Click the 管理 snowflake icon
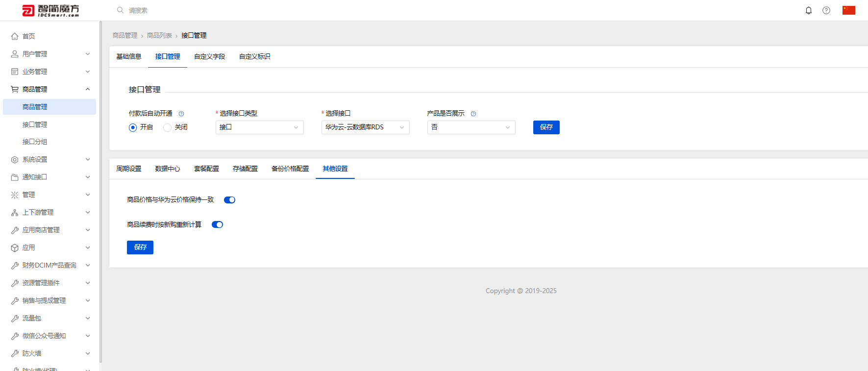The width and height of the screenshot is (868, 371). click(15, 195)
